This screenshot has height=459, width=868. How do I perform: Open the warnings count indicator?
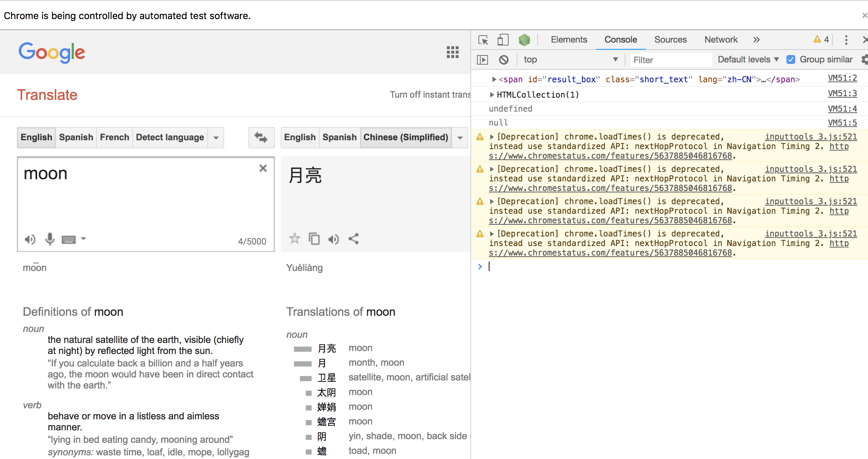821,39
